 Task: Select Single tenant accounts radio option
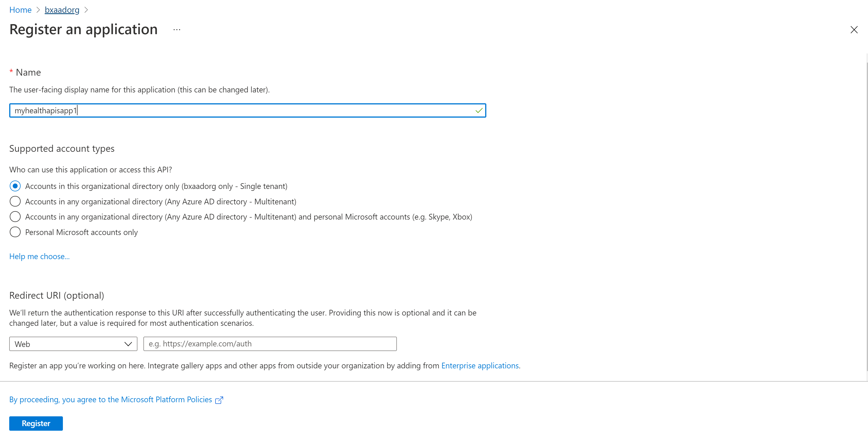pos(15,186)
